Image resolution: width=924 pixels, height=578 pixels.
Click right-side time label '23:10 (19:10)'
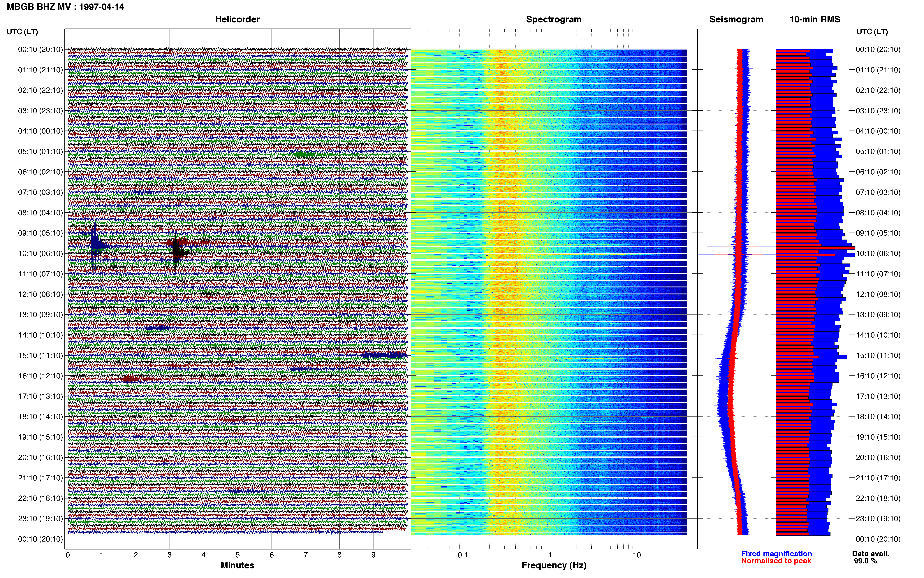click(x=878, y=519)
